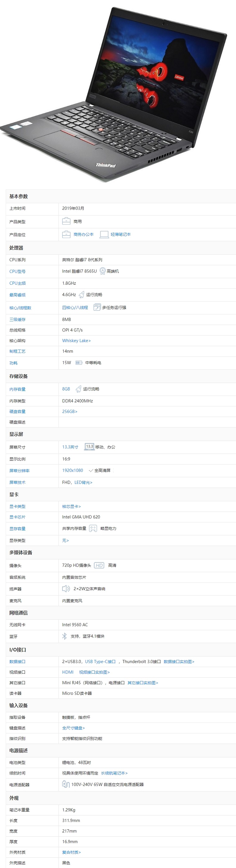Click the speaker icon beside 2×2W立体声音响

tap(66, 589)
